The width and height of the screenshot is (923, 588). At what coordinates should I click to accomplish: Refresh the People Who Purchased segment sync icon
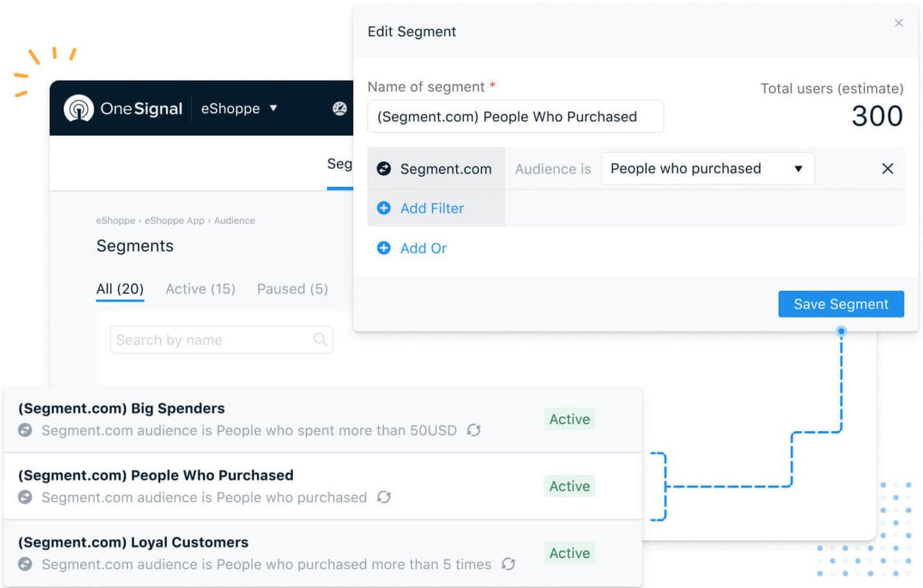point(384,498)
